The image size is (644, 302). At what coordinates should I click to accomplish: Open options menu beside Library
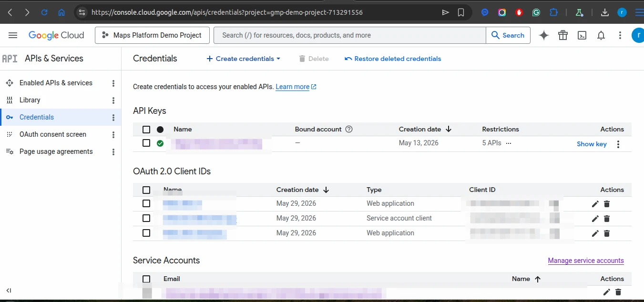[113, 101]
